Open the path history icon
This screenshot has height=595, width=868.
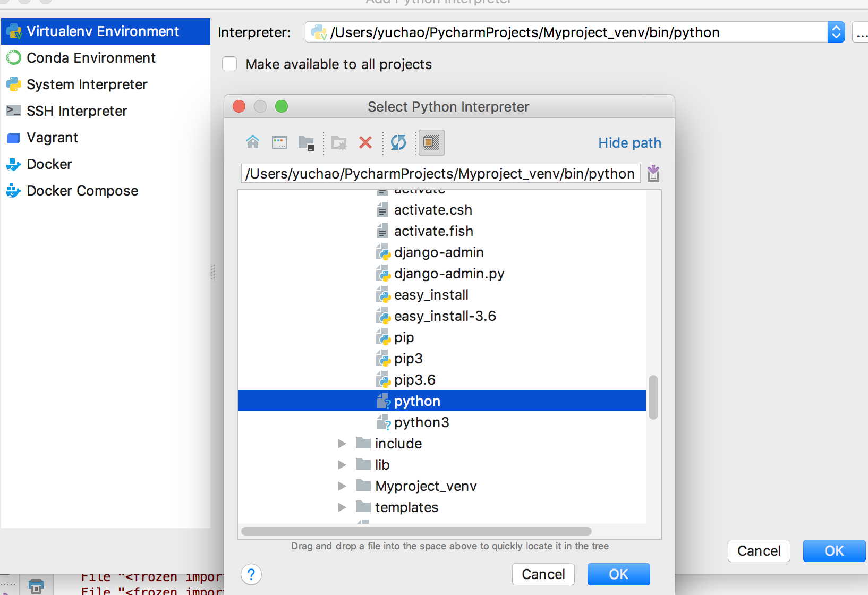pos(653,173)
